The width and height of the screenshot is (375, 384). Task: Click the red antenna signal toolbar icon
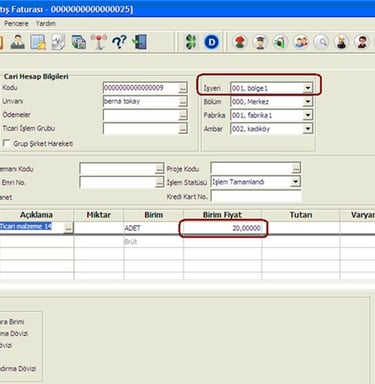click(99, 42)
